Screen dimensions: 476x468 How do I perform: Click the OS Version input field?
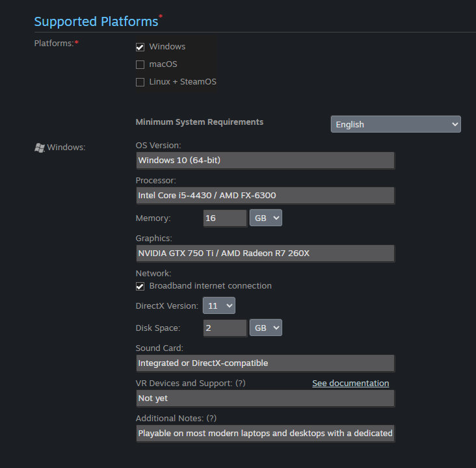265,161
